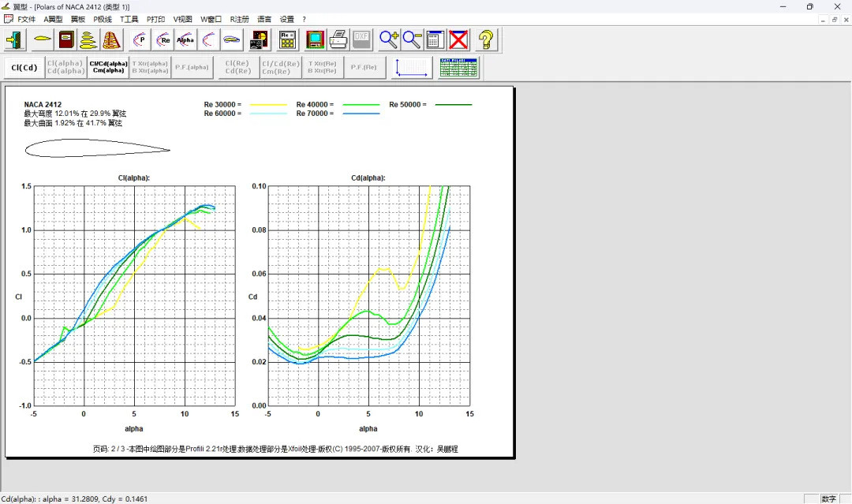Click the polar 'P' curve icon

click(140, 39)
